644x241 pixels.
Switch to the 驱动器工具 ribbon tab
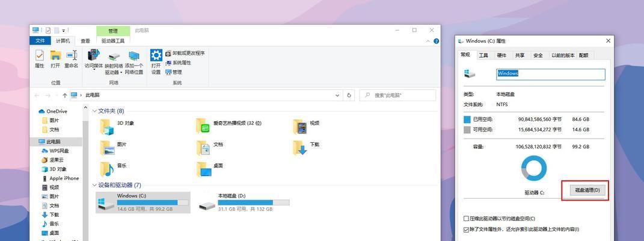(114, 41)
